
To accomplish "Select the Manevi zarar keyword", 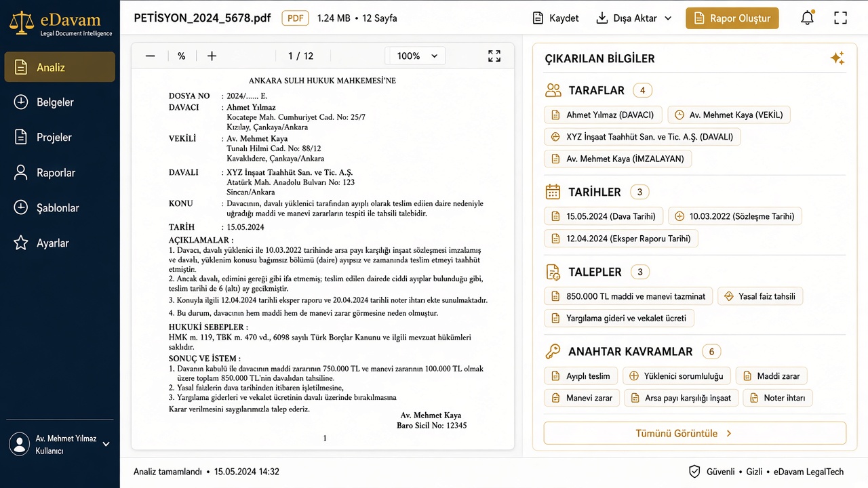I will click(582, 398).
